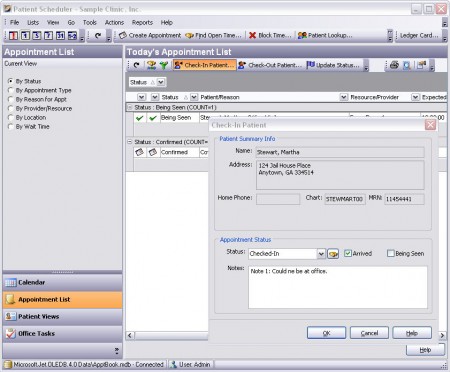Image resolution: width=450 pixels, height=372 pixels.
Task: Select By Appointment Type view
Action: click(11, 90)
